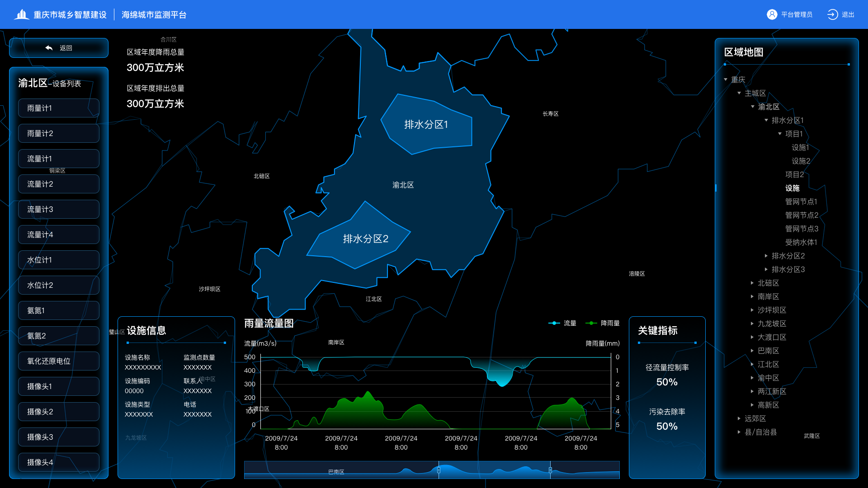Select device 雨量计1
Screen dimensions: 868x488
59,108
